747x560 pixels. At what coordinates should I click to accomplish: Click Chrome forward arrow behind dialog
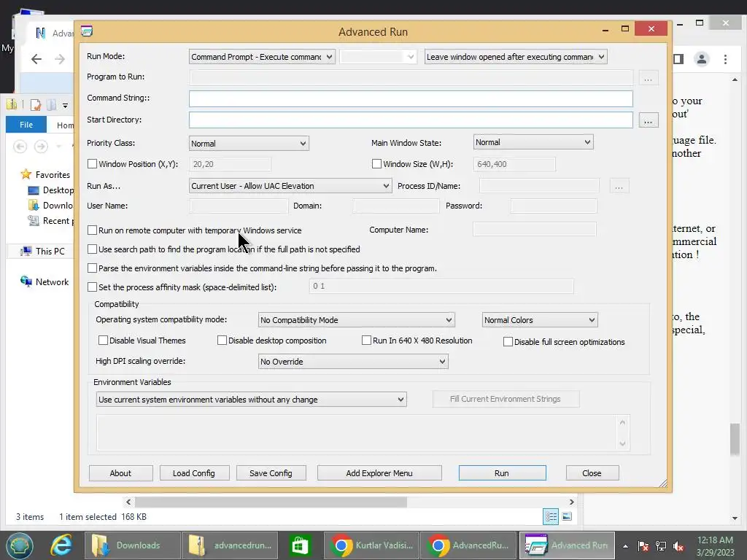60,59
